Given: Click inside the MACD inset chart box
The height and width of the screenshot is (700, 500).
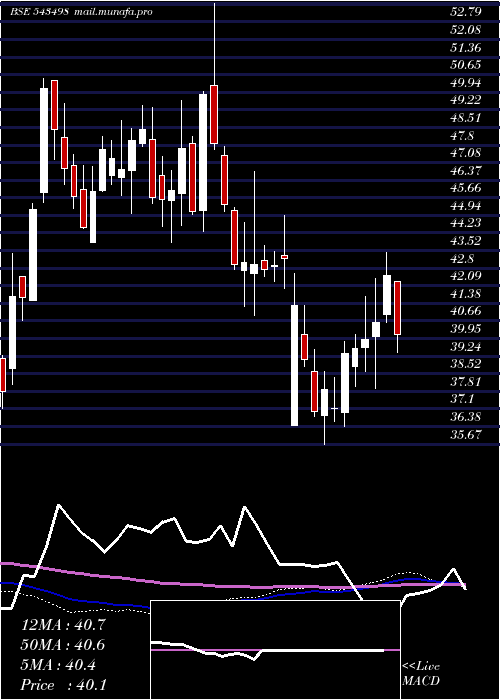Looking at the screenshot, I should click(x=275, y=650).
